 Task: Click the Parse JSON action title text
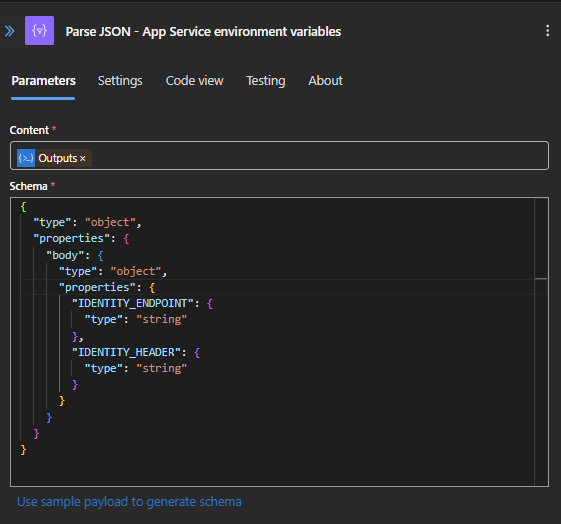pyautogui.click(x=203, y=31)
